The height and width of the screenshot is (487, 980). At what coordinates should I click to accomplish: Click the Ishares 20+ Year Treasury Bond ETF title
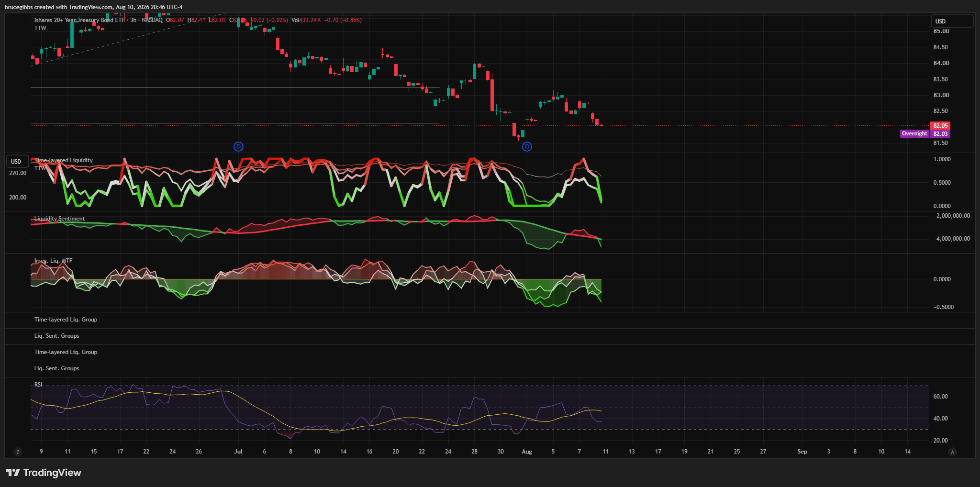coord(79,20)
